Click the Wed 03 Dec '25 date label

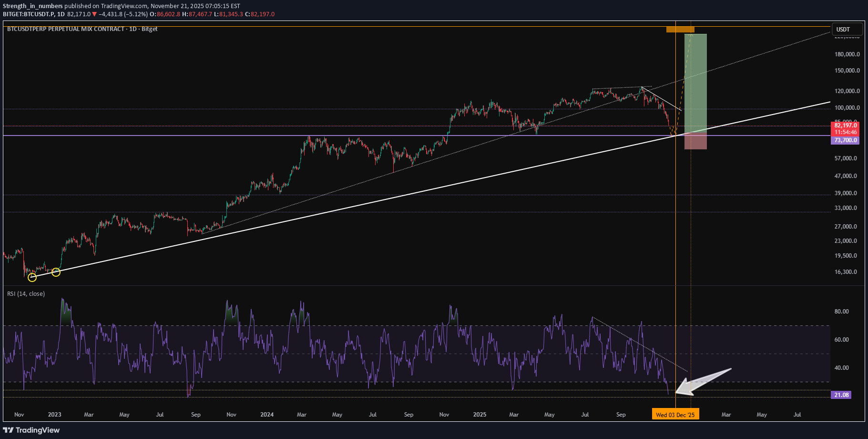(675, 415)
